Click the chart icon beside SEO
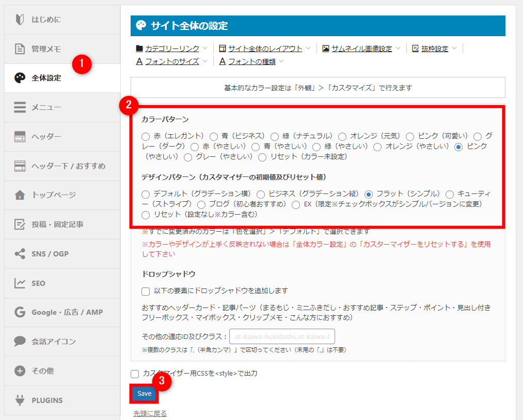The width and height of the screenshot is (523, 420). coord(20,283)
